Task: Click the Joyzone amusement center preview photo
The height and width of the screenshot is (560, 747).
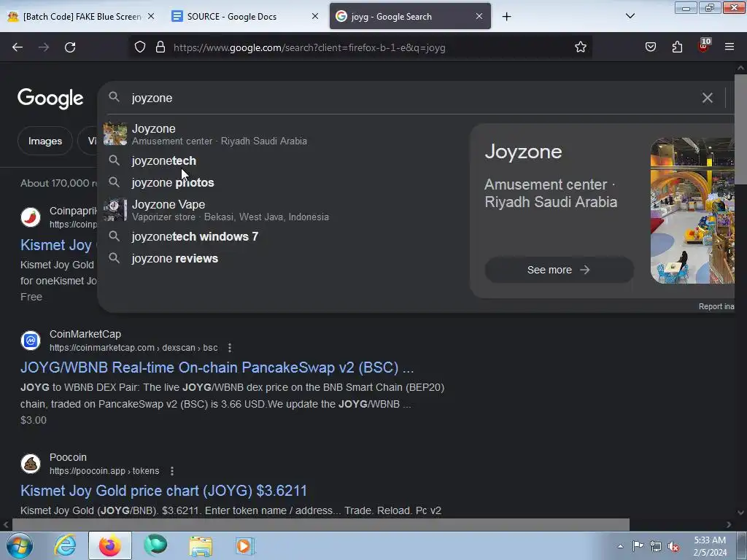Action: [x=692, y=211]
